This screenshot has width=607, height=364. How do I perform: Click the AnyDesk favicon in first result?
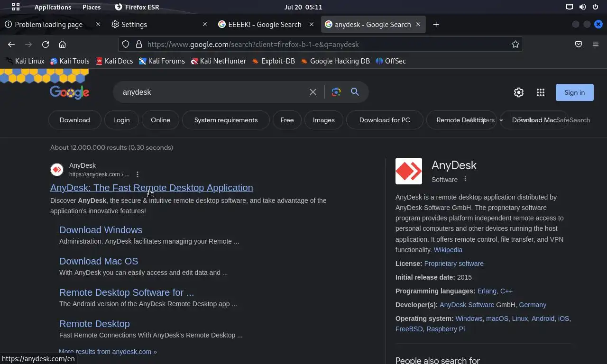pos(57,170)
